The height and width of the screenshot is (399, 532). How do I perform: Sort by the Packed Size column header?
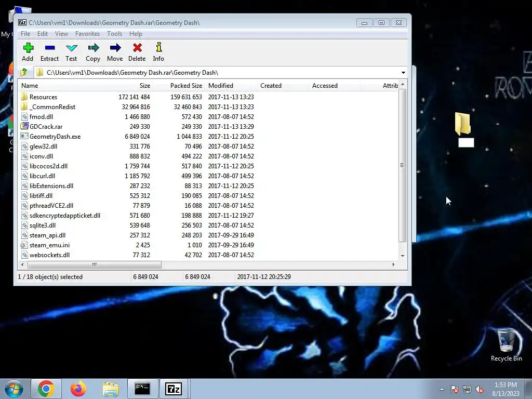tap(179, 86)
